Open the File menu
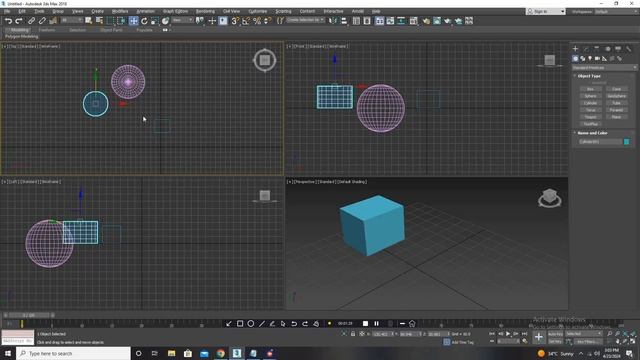 (7, 11)
